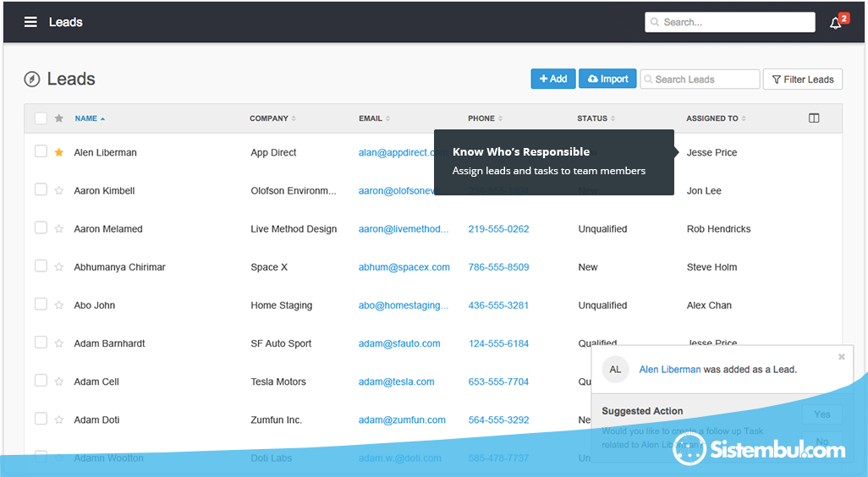Sort by the NAME column
This screenshot has width=868, height=477.
click(x=90, y=118)
